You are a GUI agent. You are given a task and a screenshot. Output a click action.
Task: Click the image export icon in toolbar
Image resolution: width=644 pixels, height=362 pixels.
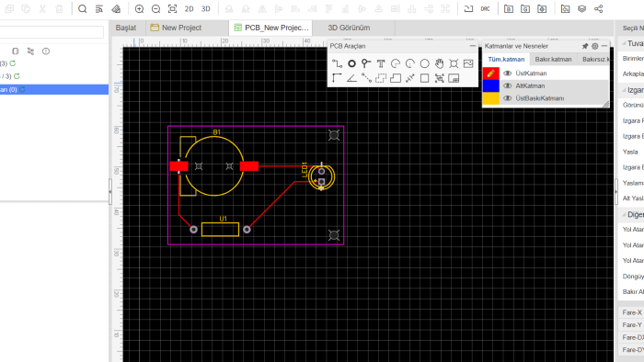point(565,8)
